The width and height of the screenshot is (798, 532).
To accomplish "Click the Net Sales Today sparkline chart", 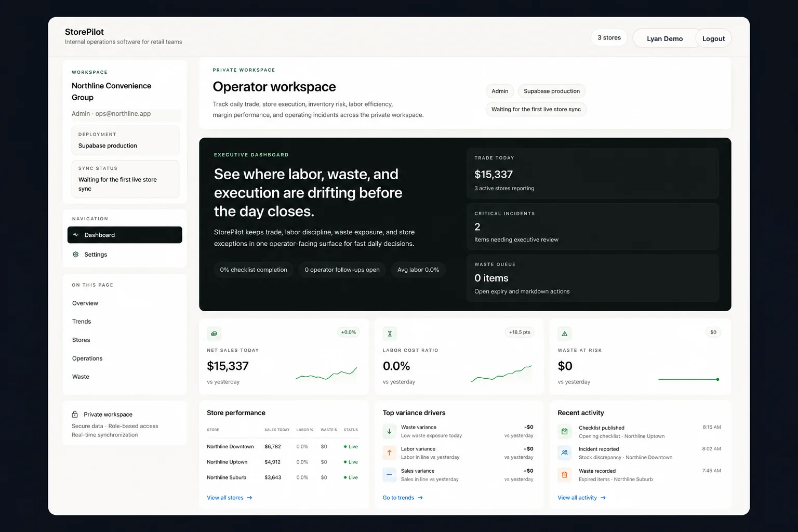I will [x=326, y=374].
